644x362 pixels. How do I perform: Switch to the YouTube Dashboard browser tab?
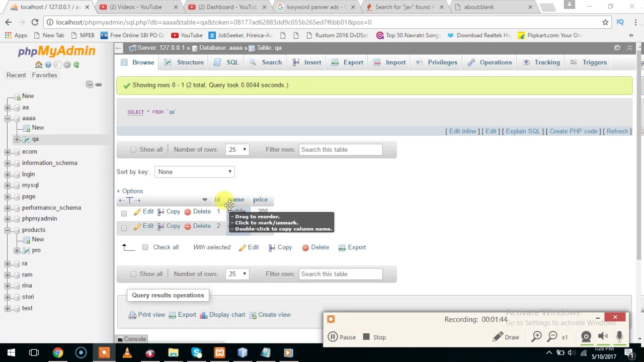[x=227, y=7]
